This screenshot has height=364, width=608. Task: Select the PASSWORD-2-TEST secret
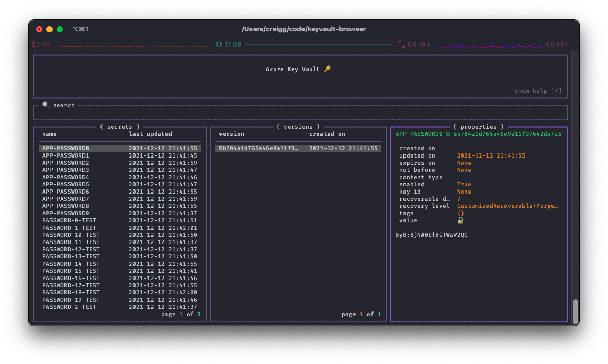120,307
